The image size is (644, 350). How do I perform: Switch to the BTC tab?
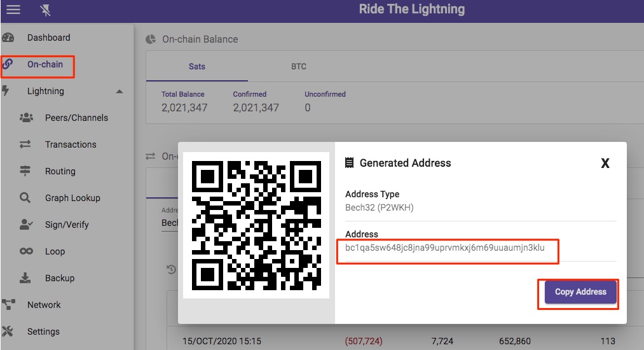(299, 66)
